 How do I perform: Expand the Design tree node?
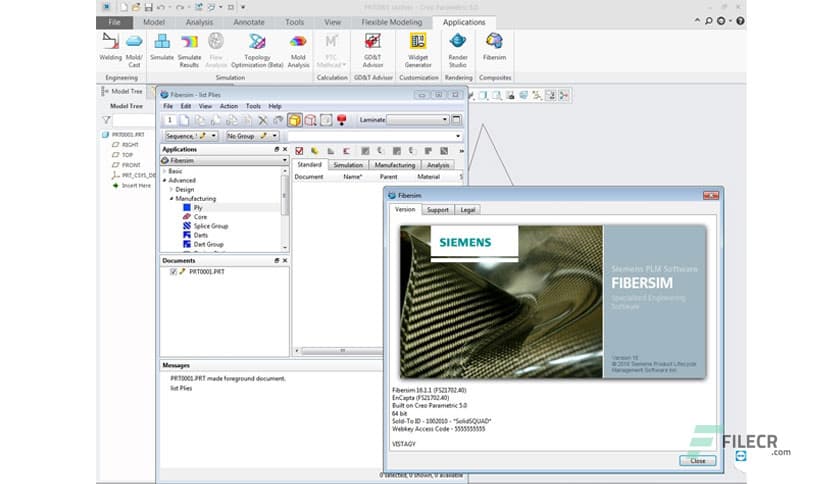[x=171, y=189]
